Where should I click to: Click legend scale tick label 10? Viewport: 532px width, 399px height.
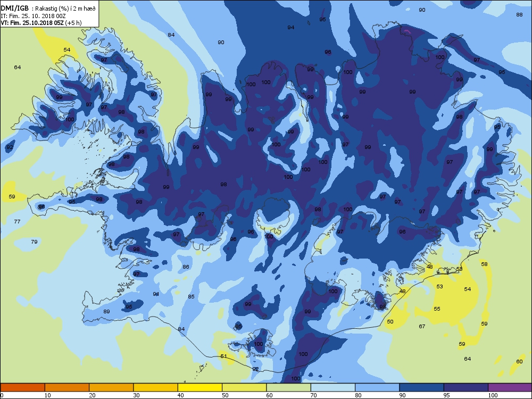point(47,395)
